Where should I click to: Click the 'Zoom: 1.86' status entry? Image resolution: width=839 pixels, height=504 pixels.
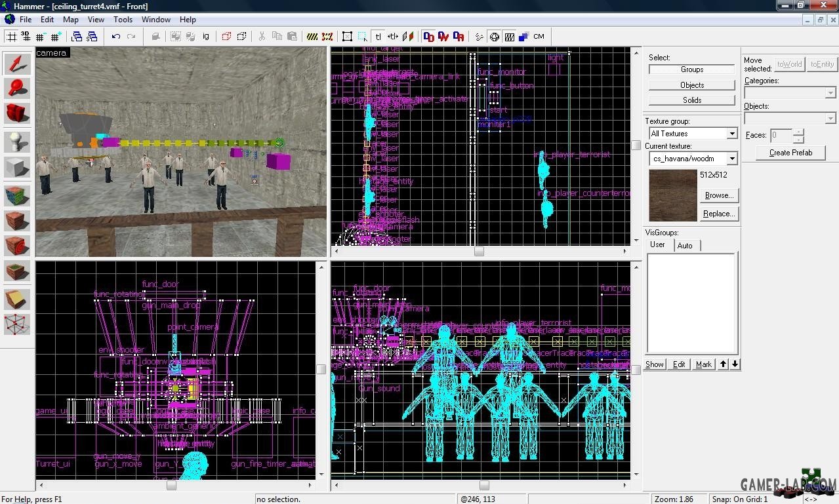[x=674, y=499]
